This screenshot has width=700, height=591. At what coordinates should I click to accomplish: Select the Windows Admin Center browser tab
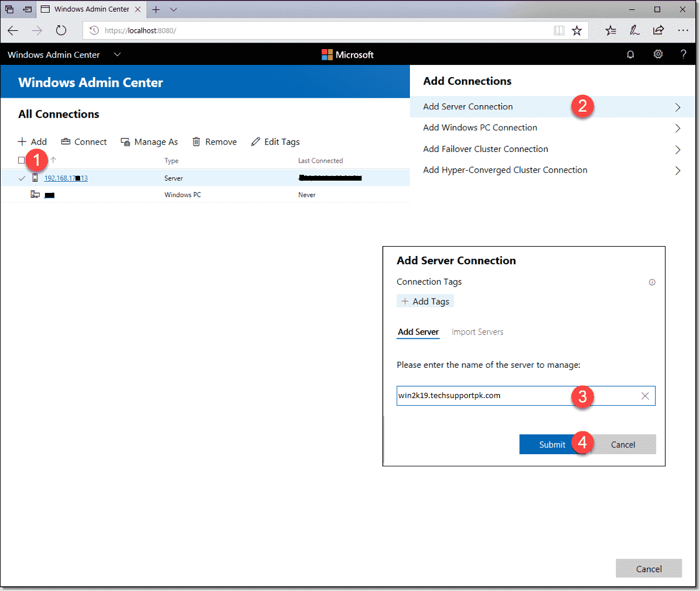pos(91,9)
